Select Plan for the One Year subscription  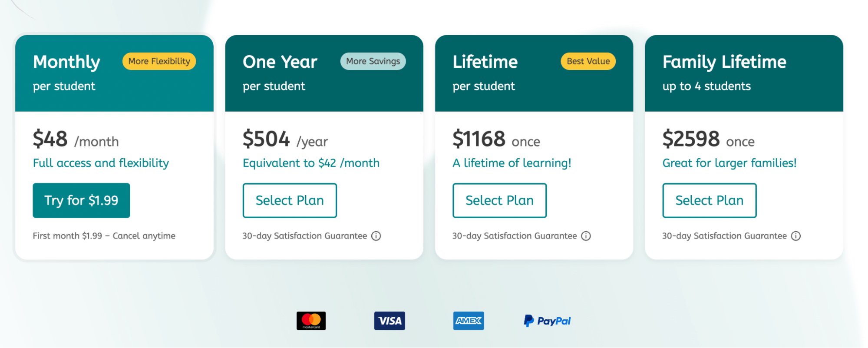coord(290,200)
